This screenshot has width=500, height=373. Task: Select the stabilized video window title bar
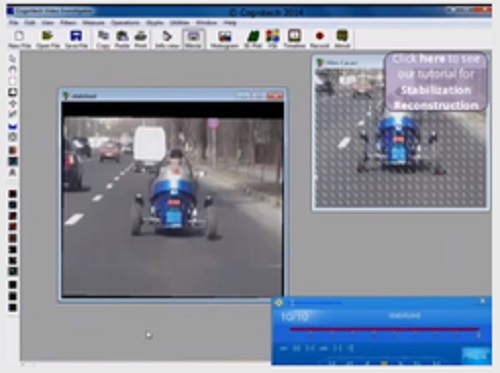(x=172, y=96)
